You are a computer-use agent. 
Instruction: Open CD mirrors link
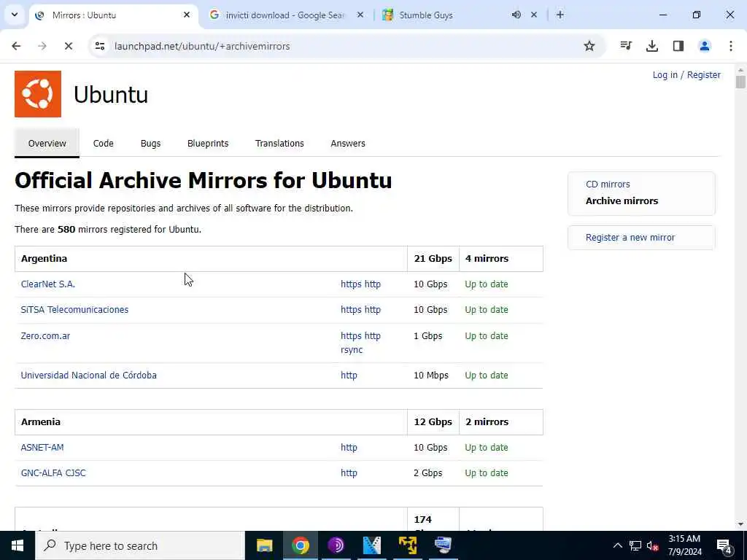point(608,184)
